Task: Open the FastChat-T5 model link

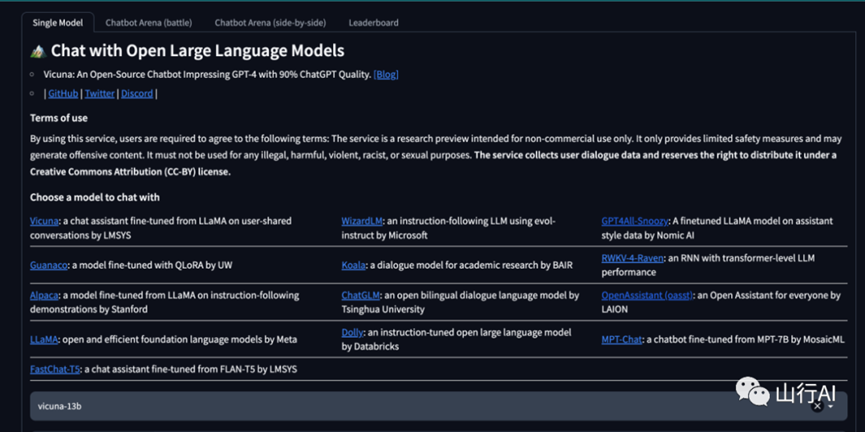Action: 55,369
